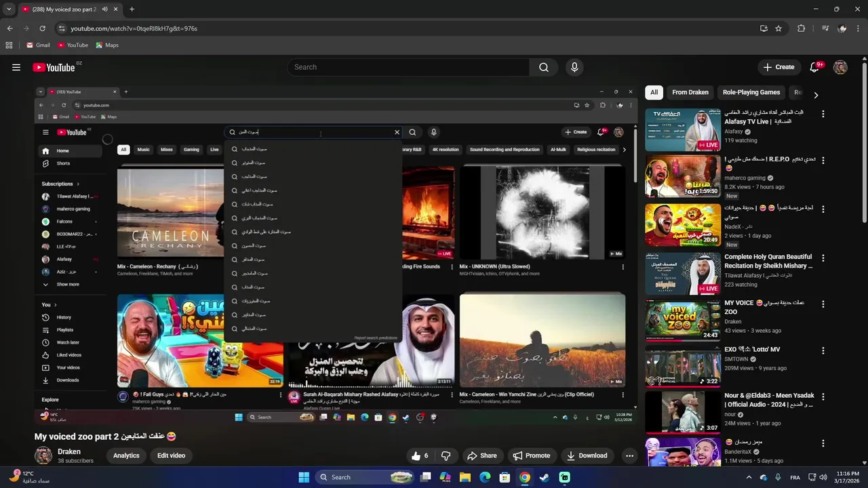This screenshot has height=488, width=868.
Task: Select the From Draken filter chip
Action: pyautogui.click(x=690, y=92)
